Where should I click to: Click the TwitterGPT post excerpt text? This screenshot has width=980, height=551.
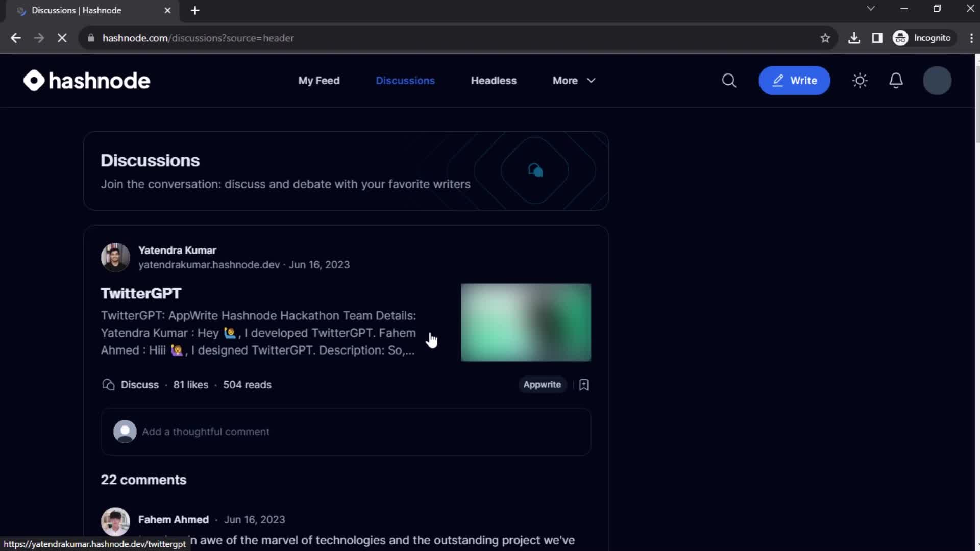tap(258, 333)
